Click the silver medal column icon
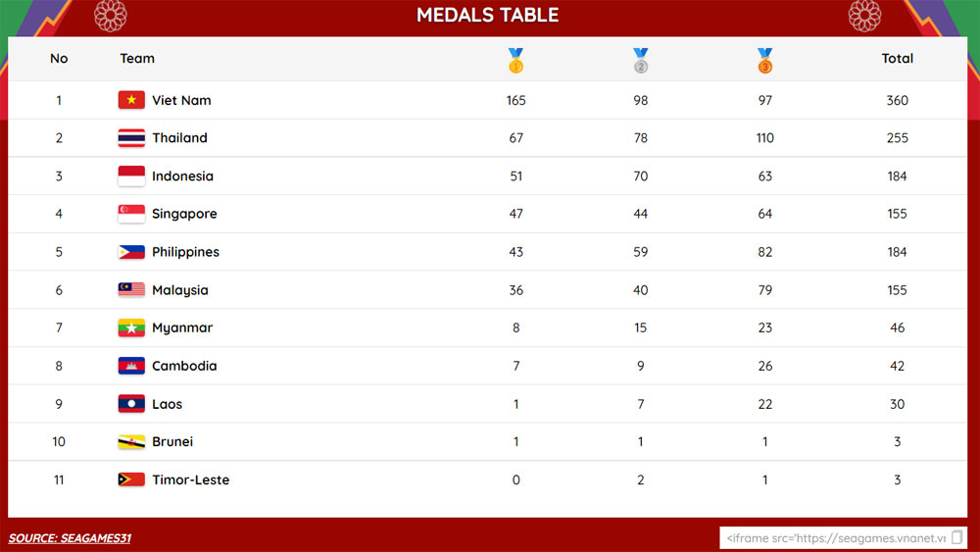This screenshot has width=980, height=552. [x=641, y=61]
